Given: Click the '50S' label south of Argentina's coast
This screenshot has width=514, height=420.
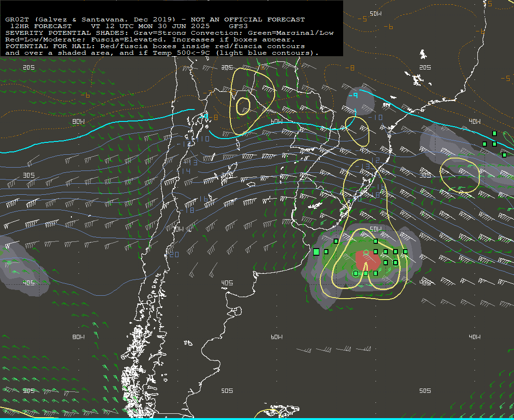Looking at the screenshot, I should pyautogui.click(x=227, y=390).
